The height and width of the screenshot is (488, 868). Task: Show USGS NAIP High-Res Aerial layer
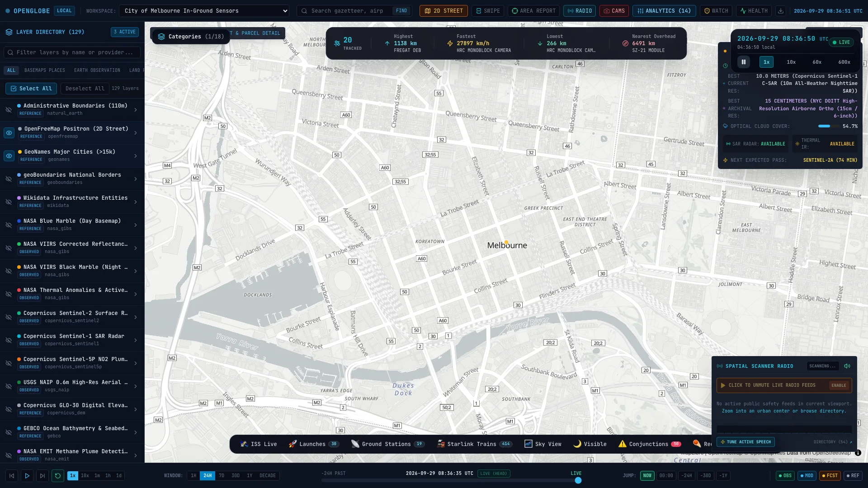coord(9,386)
